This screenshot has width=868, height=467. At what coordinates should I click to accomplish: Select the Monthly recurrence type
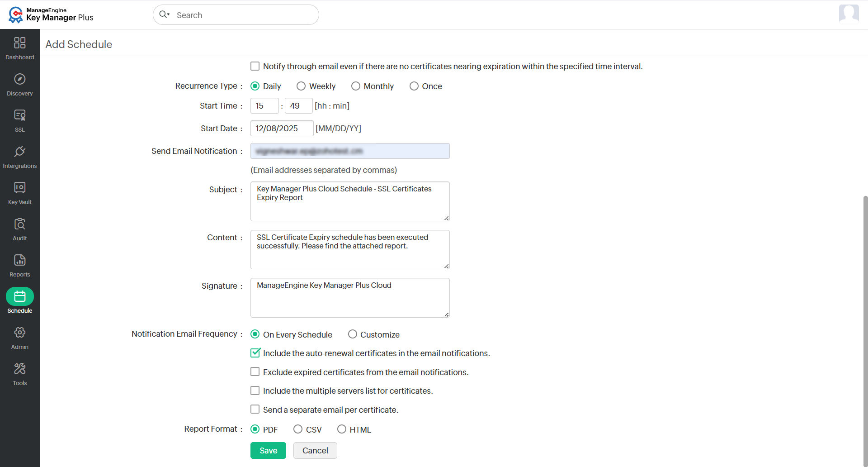pos(356,86)
